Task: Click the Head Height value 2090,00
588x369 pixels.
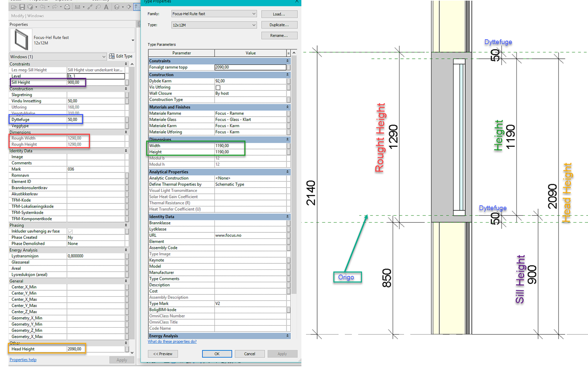Action: pos(95,349)
